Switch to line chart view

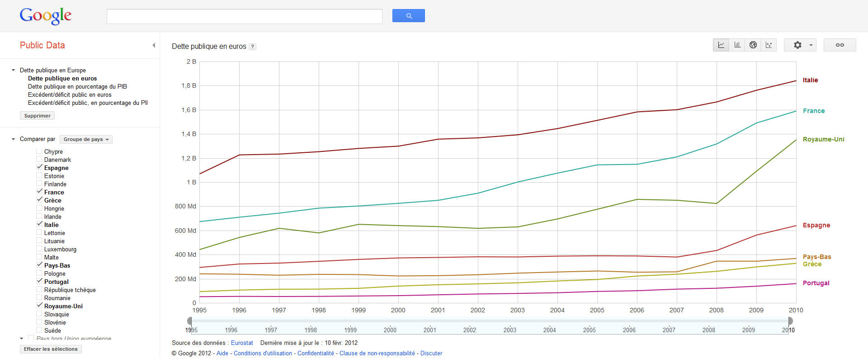tap(721, 45)
